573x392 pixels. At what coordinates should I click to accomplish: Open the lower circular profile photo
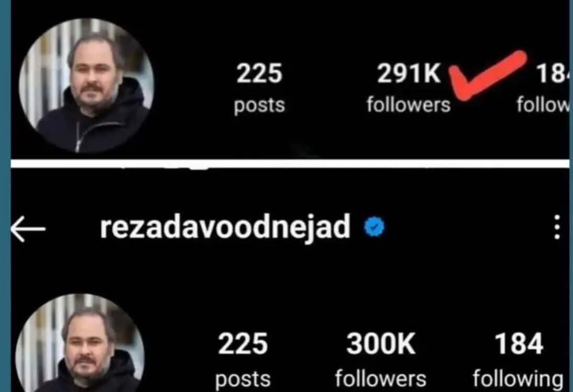click(81, 343)
